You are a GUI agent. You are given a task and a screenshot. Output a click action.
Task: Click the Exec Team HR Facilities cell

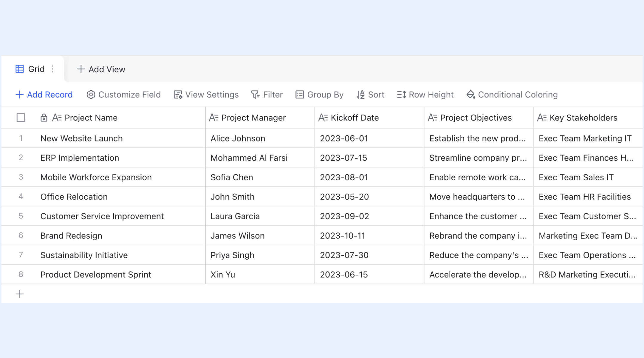coord(588,197)
